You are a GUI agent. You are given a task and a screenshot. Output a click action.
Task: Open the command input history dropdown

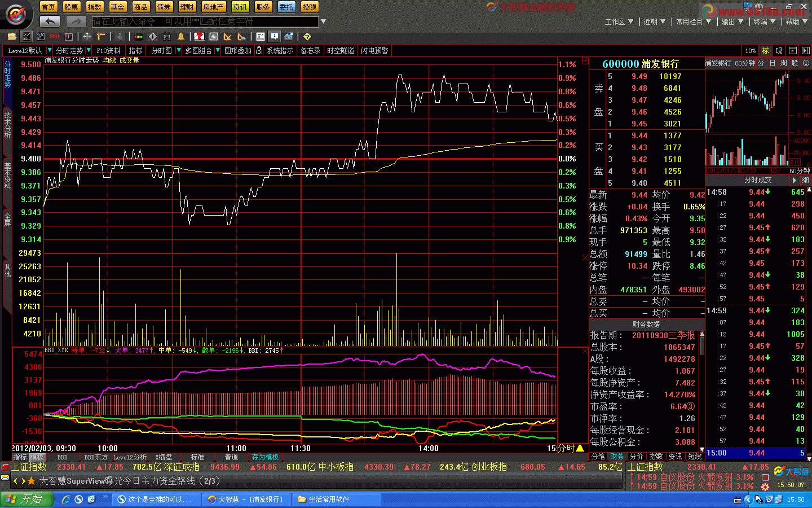[x=323, y=21]
